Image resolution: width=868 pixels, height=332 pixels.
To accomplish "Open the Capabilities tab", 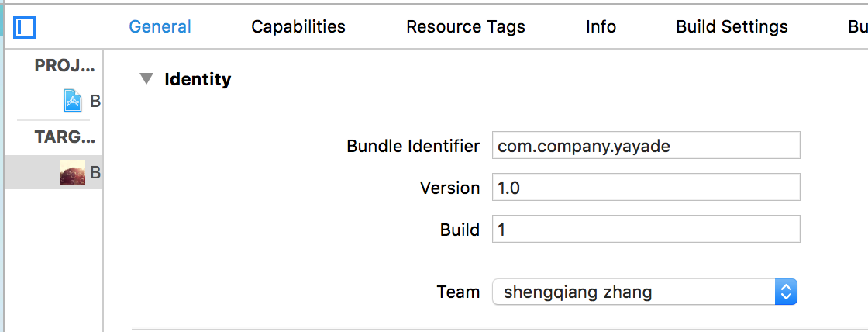I will [x=298, y=26].
